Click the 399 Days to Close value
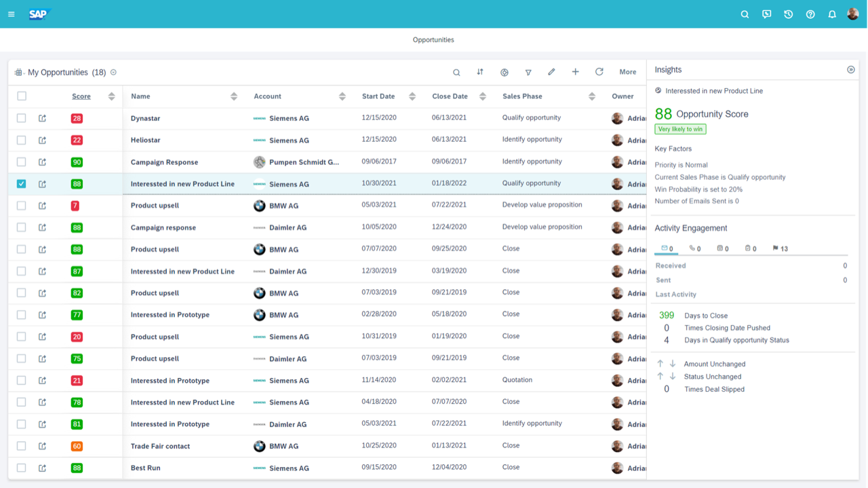 coord(667,315)
